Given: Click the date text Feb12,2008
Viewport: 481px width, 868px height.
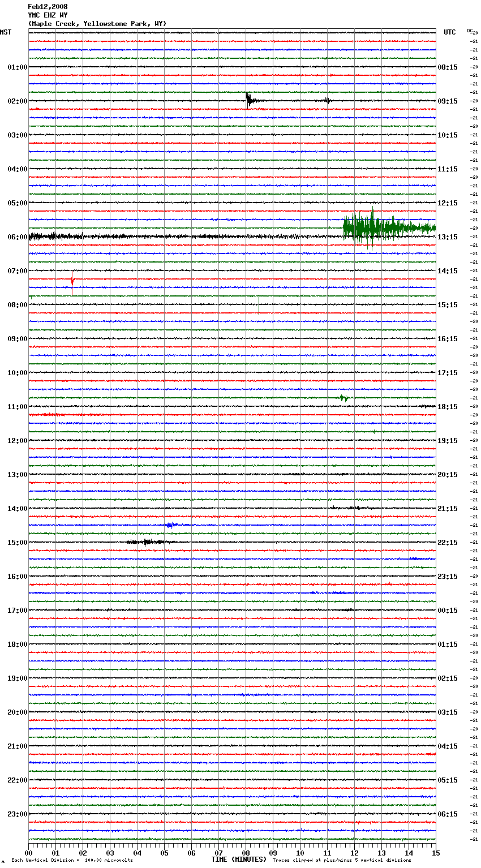Looking at the screenshot, I should click(48, 7).
